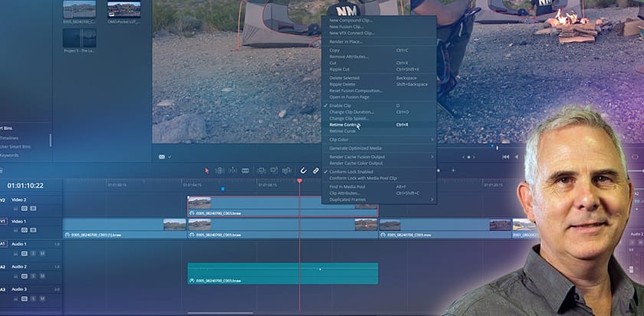Expand the Duplicated Frames submenu
The height and width of the screenshot is (316, 644).
[x=378, y=199]
